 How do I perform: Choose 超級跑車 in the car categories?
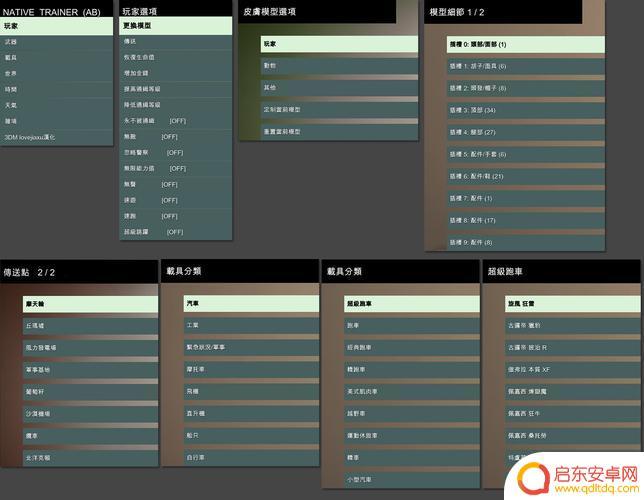(x=412, y=304)
